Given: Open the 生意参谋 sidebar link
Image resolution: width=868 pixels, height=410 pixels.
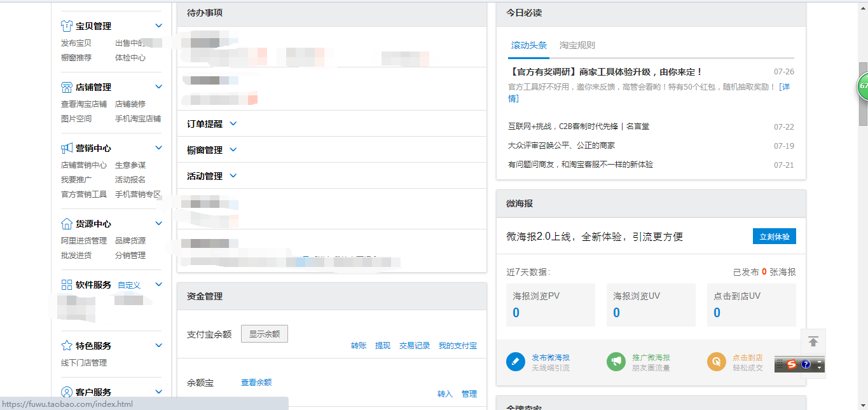Looking at the screenshot, I should click(x=130, y=165).
